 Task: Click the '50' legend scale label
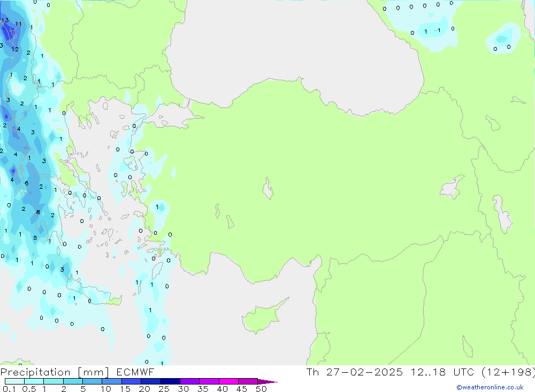[261, 389]
